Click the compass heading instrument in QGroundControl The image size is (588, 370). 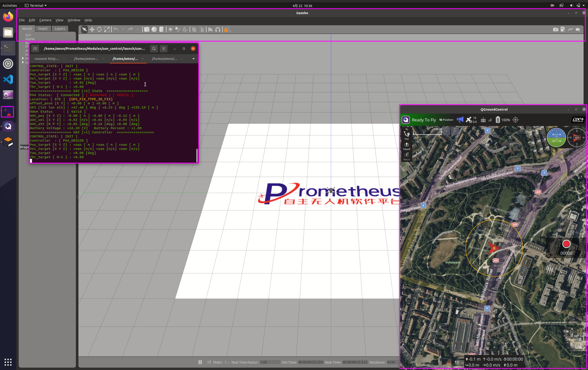pos(577,137)
